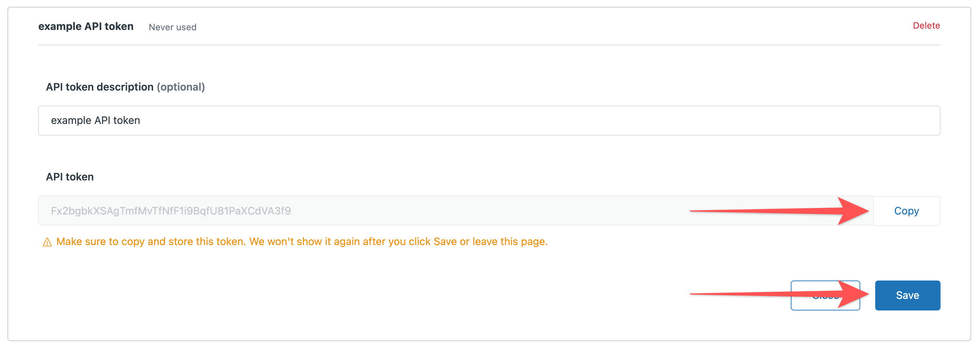Click the 'Make sure to copy and store' warning sentence

pos(151,241)
